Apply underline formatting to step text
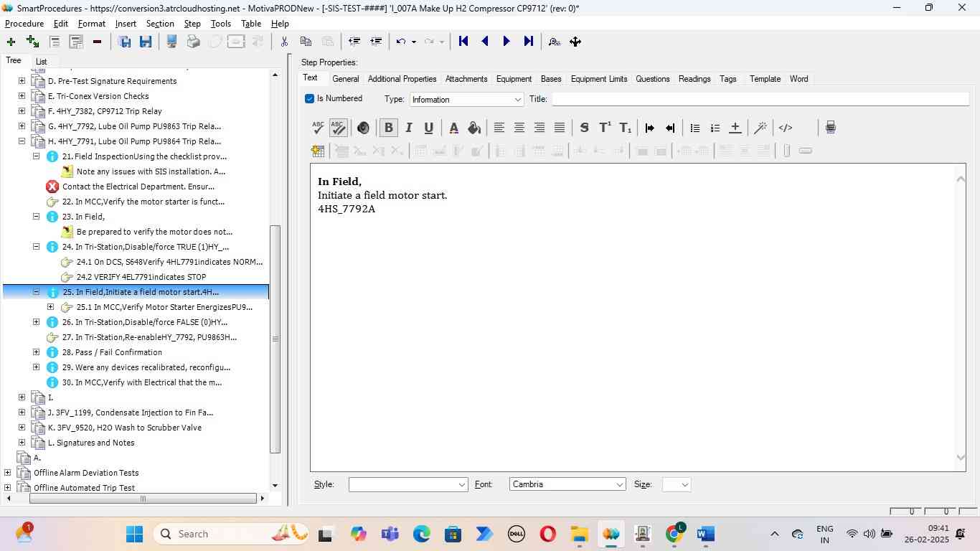This screenshot has width=980, height=551. 429,128
